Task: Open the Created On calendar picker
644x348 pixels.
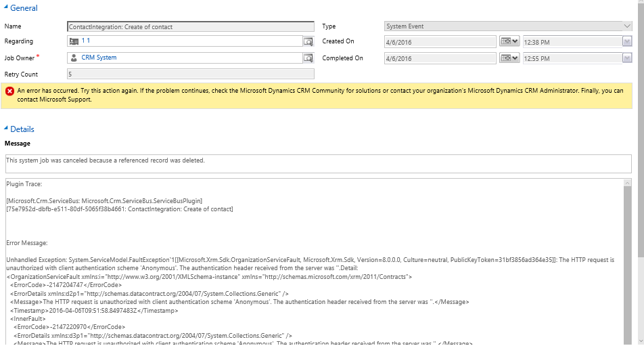Action: (509, 42)
